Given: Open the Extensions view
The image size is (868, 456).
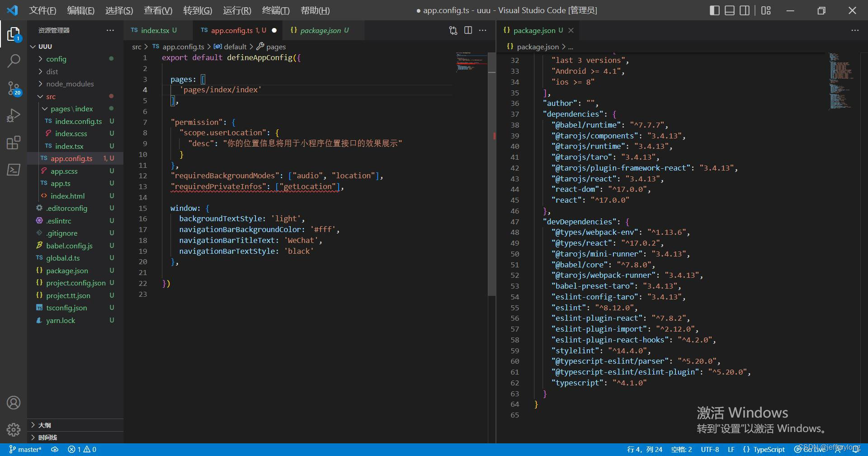Looking at the screenshot, I should tap(14, 142).
